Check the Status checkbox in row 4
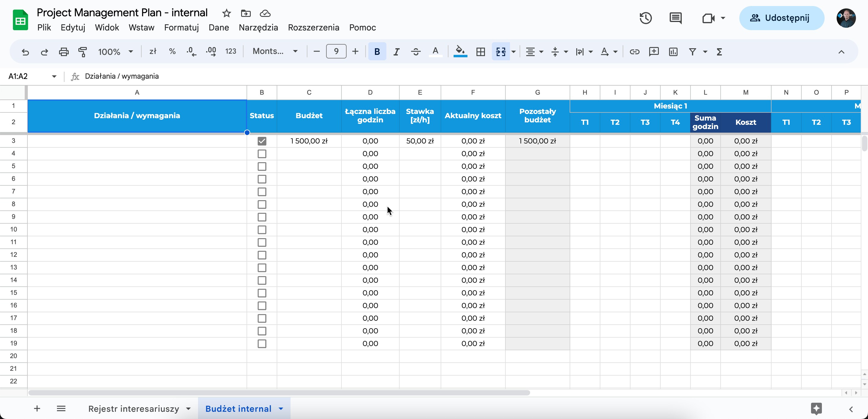 click(262, 154)
